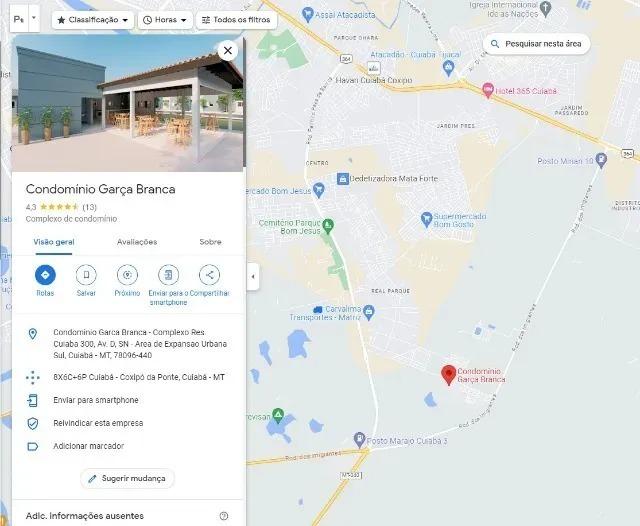Image resolution: width=640 pixels, height=526 pixels.
Task: Open the Sobre tab
Action: tap(210, 242)
